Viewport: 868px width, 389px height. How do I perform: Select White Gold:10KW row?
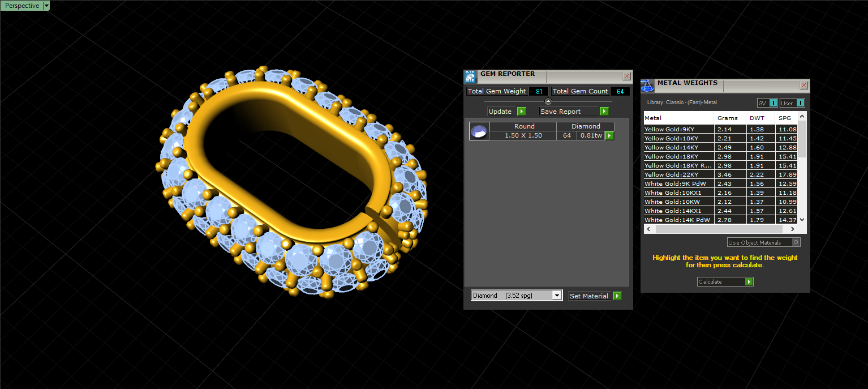[721, 202]
